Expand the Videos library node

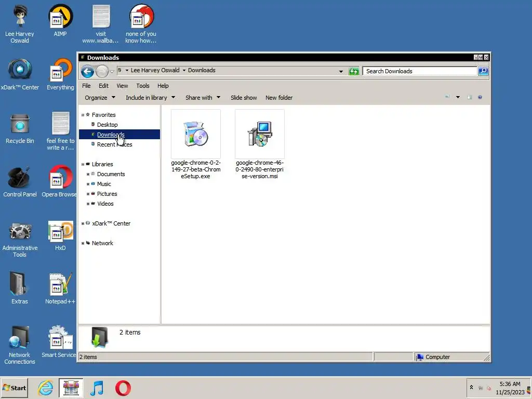coord(88,204)
